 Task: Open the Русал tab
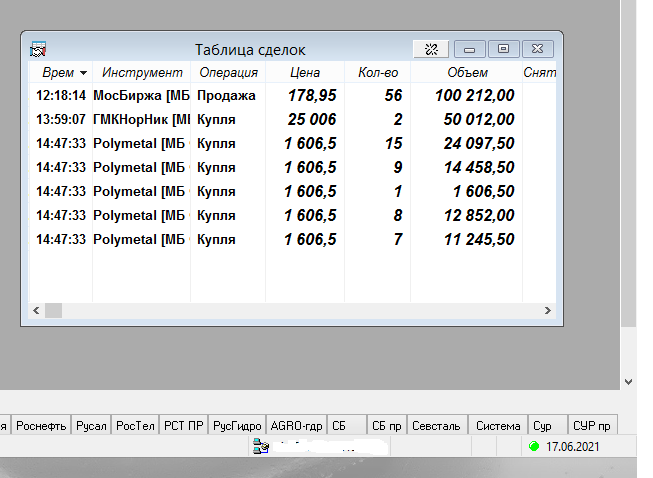91,426
